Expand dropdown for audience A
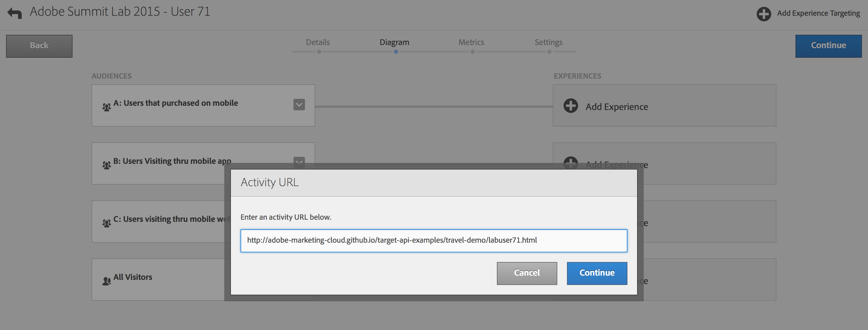Screen dimensions: 868x330 click(x=299, y=105)
